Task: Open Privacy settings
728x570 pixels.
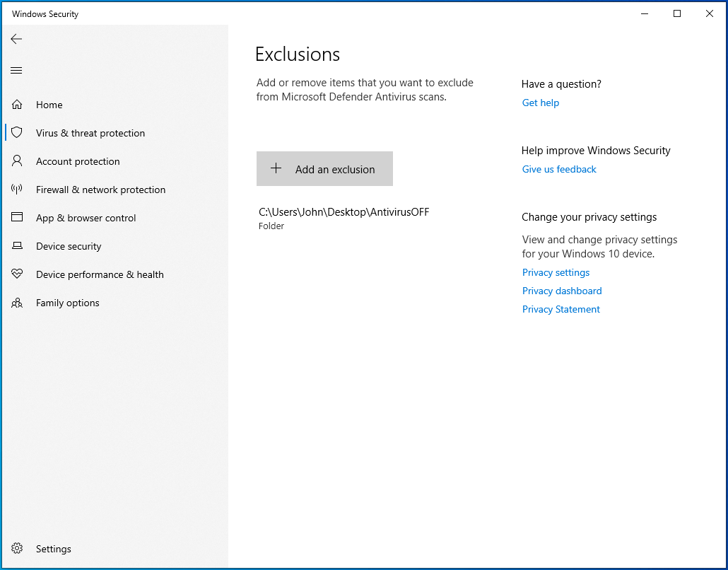Action: [x=556, y=272]
